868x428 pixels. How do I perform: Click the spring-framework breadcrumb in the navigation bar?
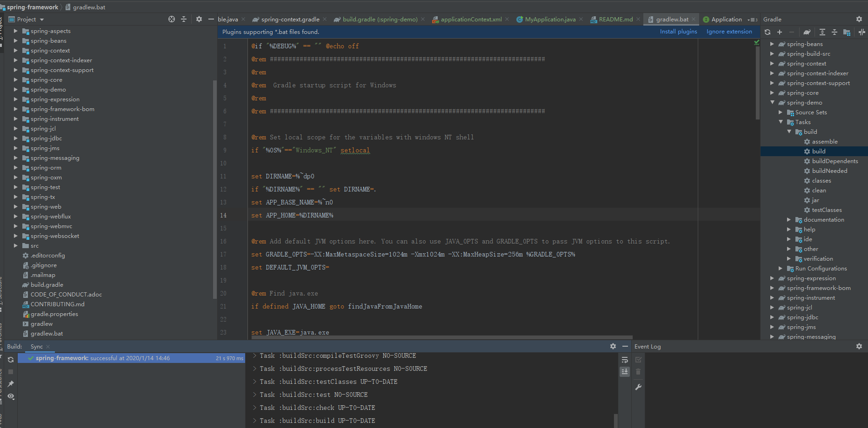tap(33, 7)
